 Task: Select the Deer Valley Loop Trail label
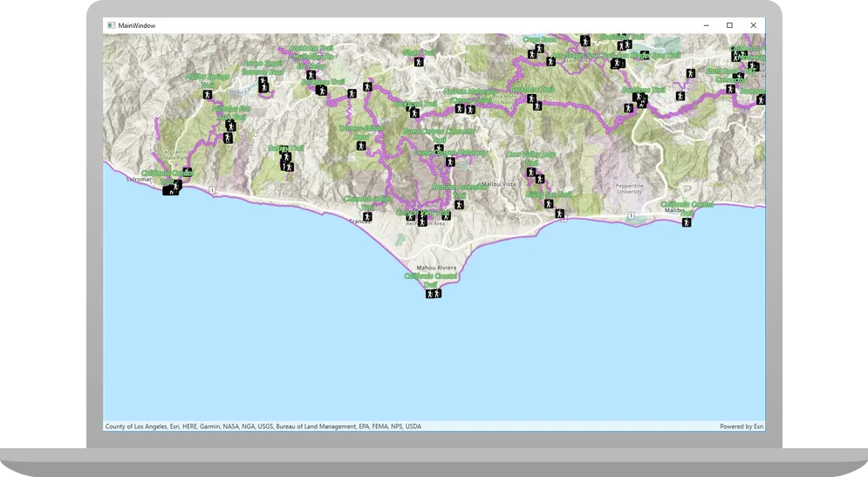[531, 158]
